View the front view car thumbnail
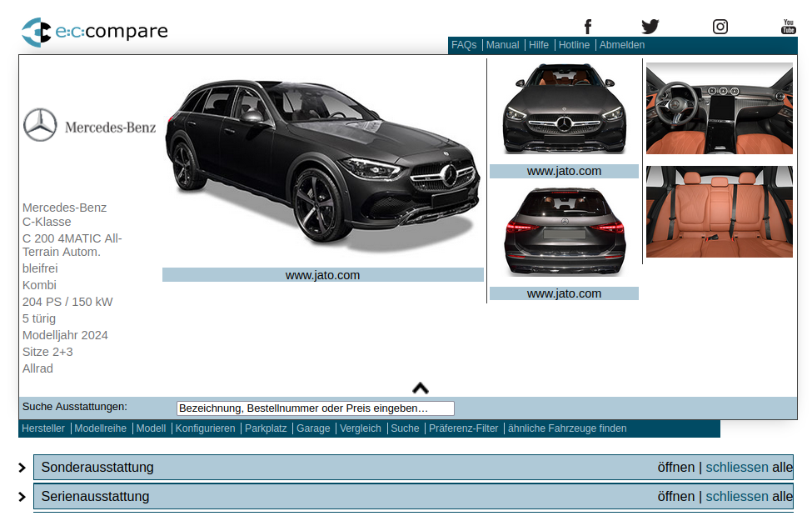The image size is (812, 526). [x=565, y=109]
